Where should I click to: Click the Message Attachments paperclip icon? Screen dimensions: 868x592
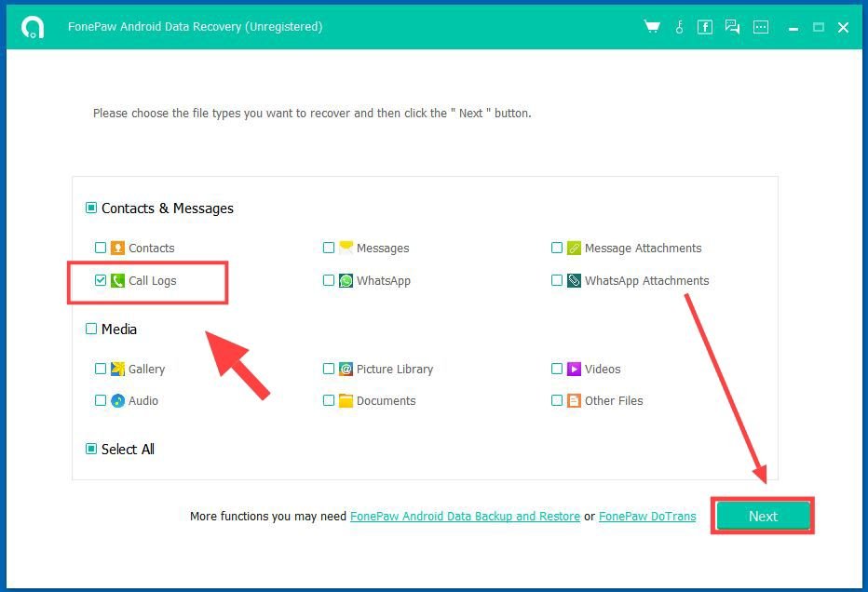[x=574, y=248]
